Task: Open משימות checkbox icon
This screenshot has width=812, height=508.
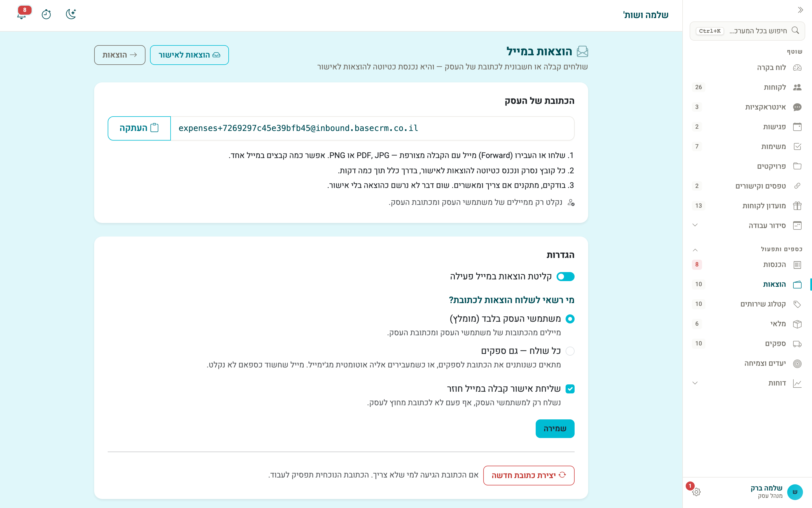Action: (797, 146)
